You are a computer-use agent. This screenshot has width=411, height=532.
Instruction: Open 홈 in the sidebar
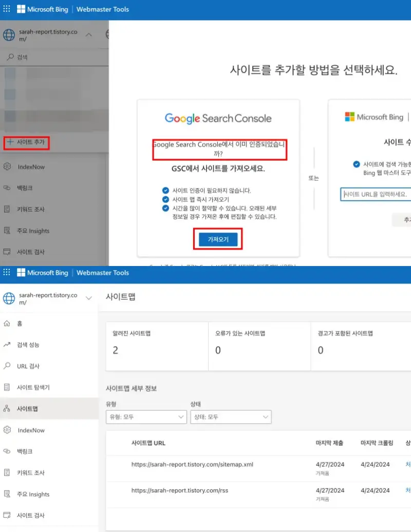(x=49, y=324)
